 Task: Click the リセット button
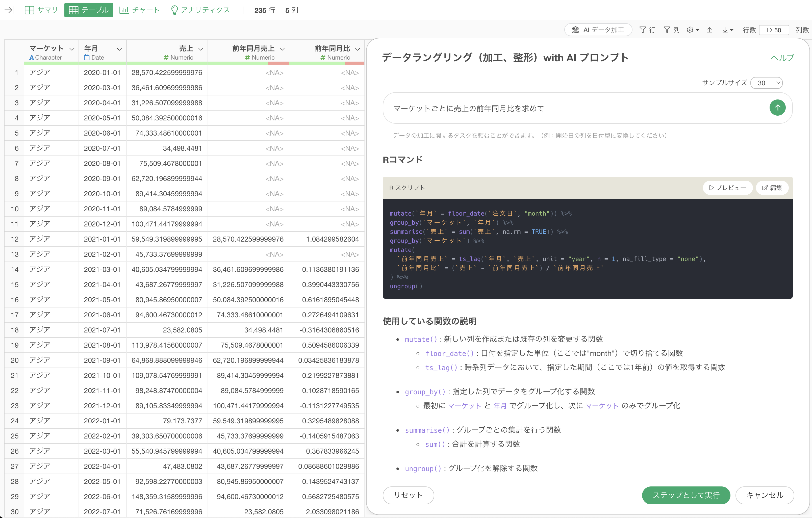click(x=408, y=495)
